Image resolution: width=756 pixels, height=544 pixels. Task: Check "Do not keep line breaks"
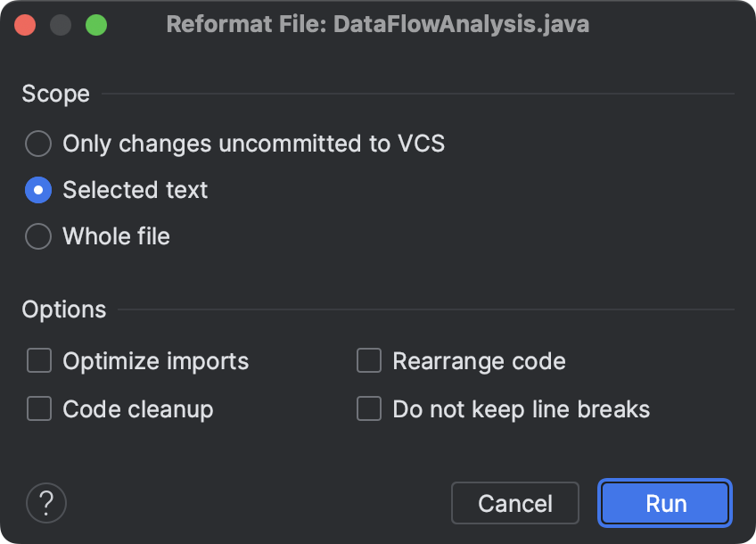pos(369,408)
